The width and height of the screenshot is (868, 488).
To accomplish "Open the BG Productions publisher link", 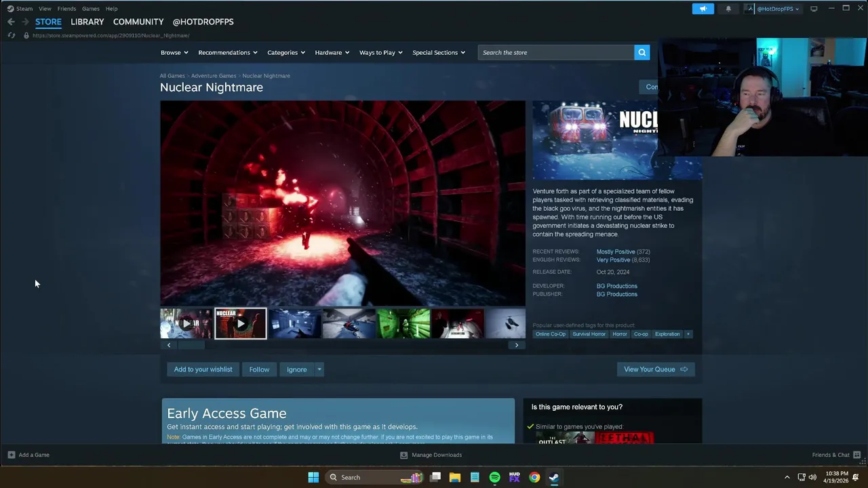I will point(616,294).
